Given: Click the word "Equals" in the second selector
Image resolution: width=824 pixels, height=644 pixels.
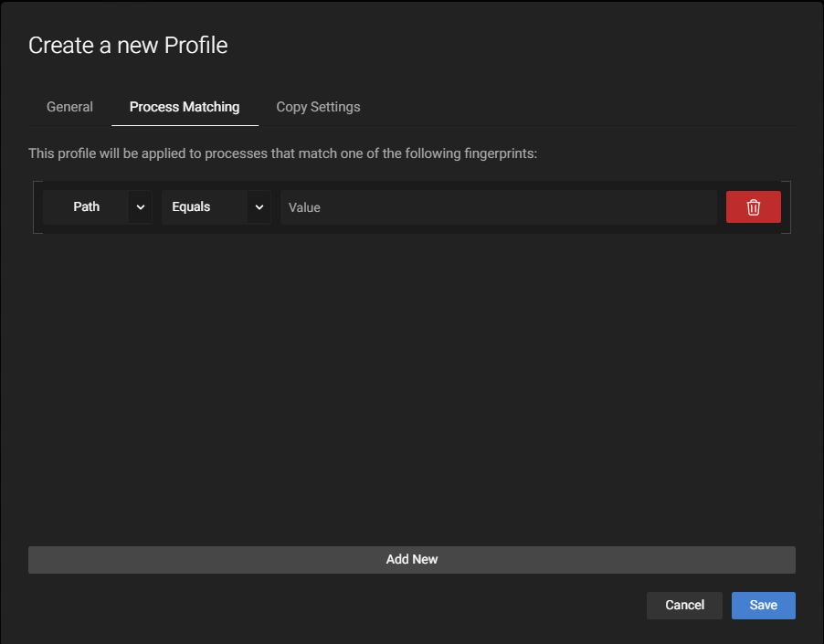Looking at the screenshot, I should coord(191,207).
